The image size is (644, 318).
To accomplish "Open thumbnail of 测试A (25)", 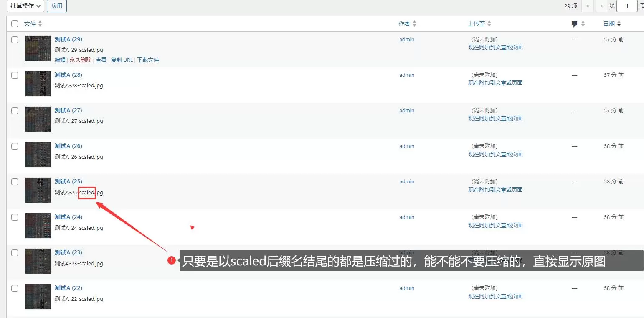I will (x=38, y=190).
